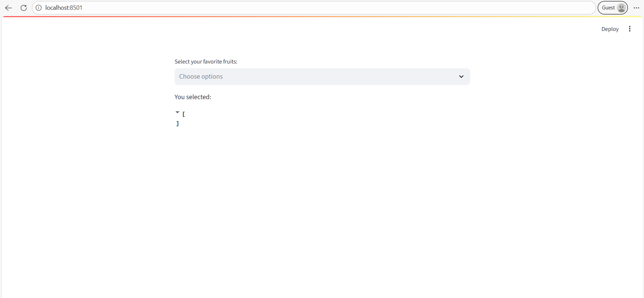This screenshot has height=298, width=644.
Task: Collapse the JSON array disclosure triangle
Action: (x=177, y=113)
